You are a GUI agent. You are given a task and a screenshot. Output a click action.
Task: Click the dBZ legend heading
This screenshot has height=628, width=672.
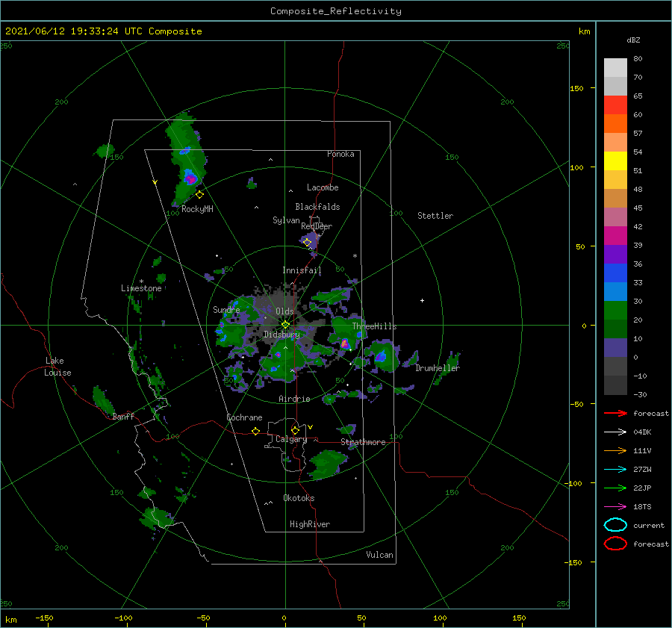point(633,40)
